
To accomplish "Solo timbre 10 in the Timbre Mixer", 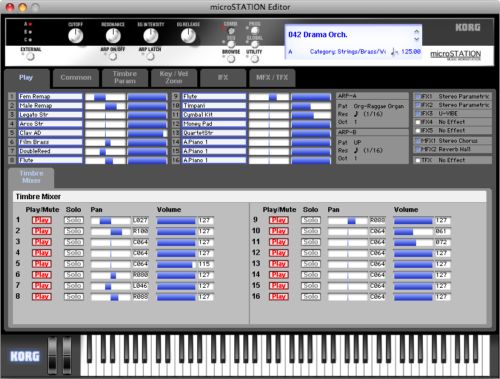I will coord(311,231).
